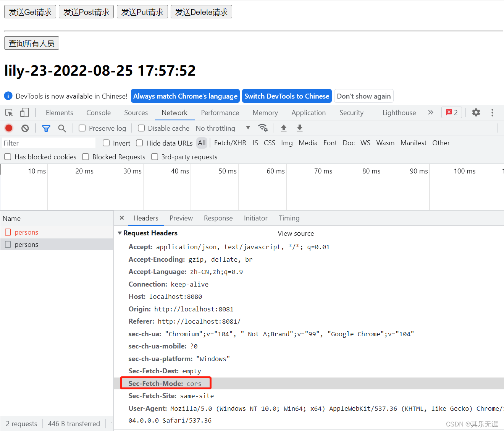
Task: Open the Initiator detail tab
Action: pyautogui.click(x=255, y=218)
